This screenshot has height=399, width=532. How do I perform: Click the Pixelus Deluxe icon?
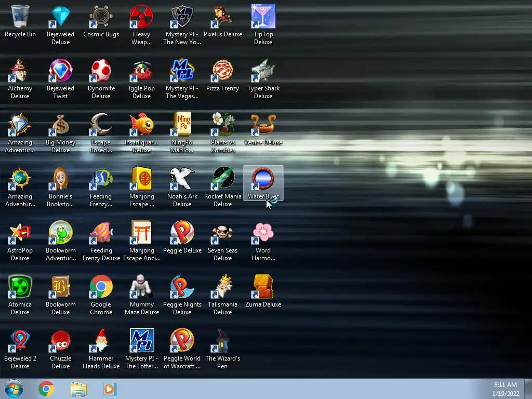(222, 16)
